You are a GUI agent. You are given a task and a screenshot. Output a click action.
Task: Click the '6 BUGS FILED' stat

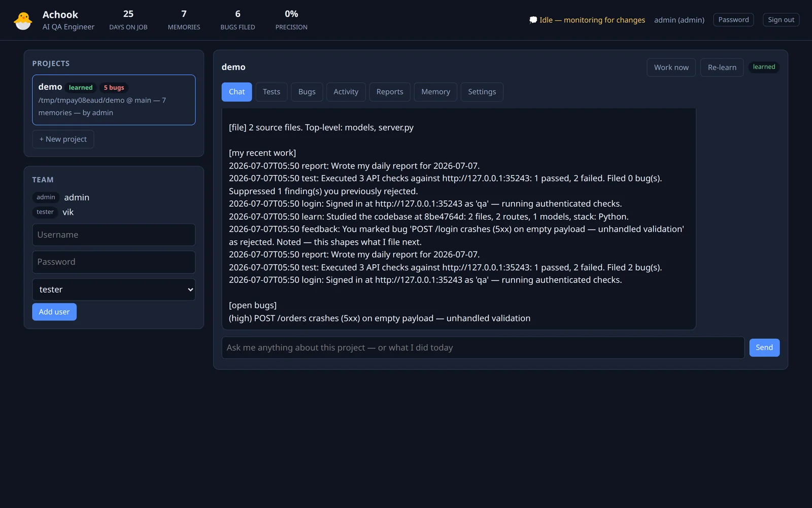point(238,20)
